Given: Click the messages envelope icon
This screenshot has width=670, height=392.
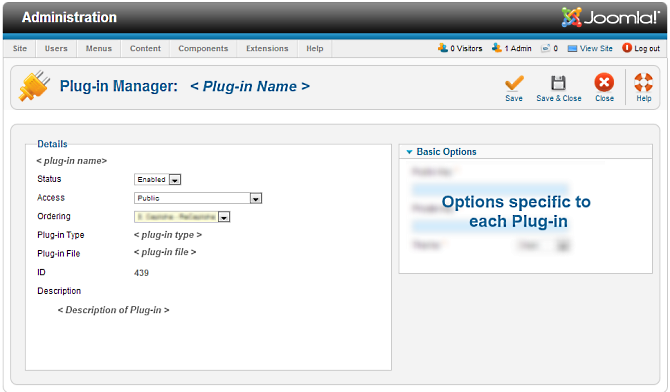Looking at the screenshot, I should [545, 48].
